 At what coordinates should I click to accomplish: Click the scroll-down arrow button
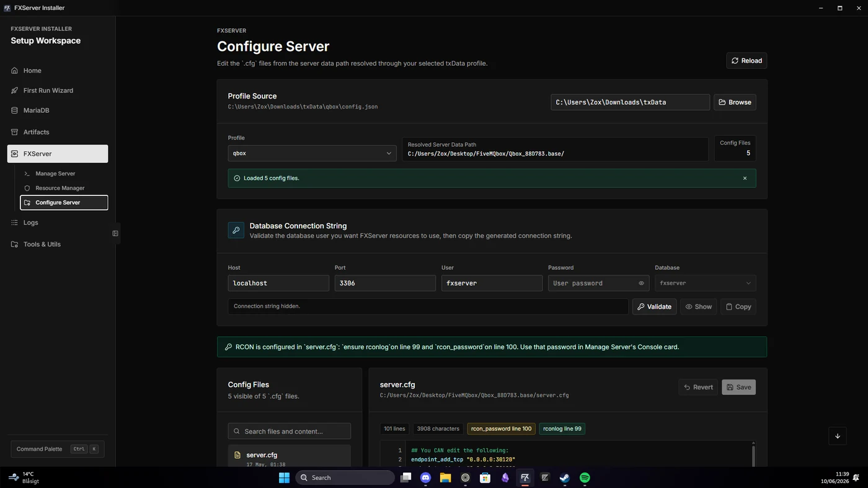[x=838, y=436]
